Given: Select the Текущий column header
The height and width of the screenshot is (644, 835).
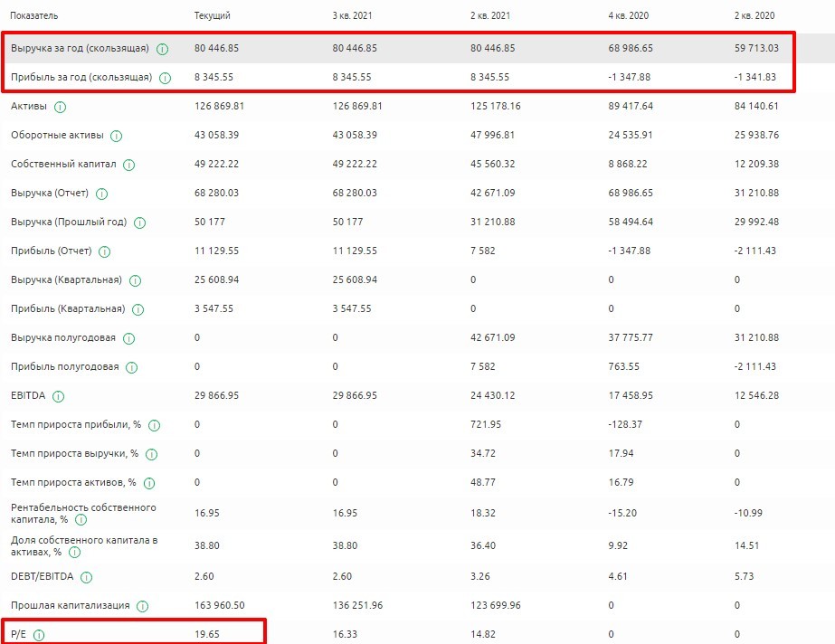Looking at the screenshot, I should point(213,16).
